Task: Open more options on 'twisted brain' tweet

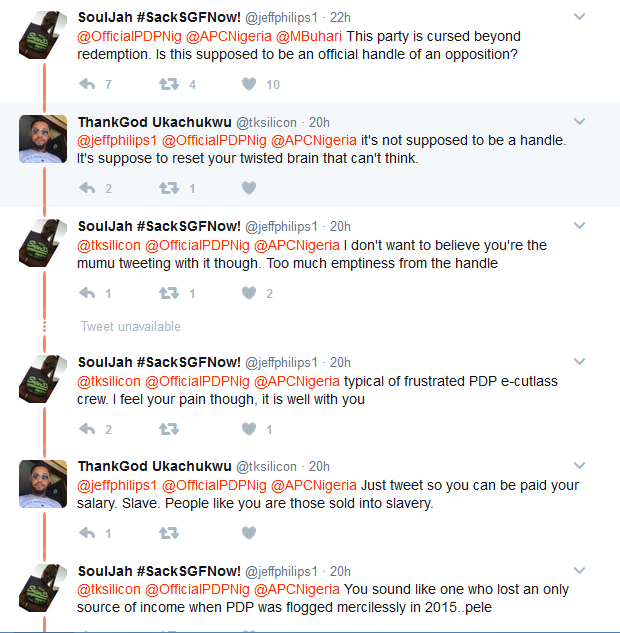Action: click(x=579, y=122)
